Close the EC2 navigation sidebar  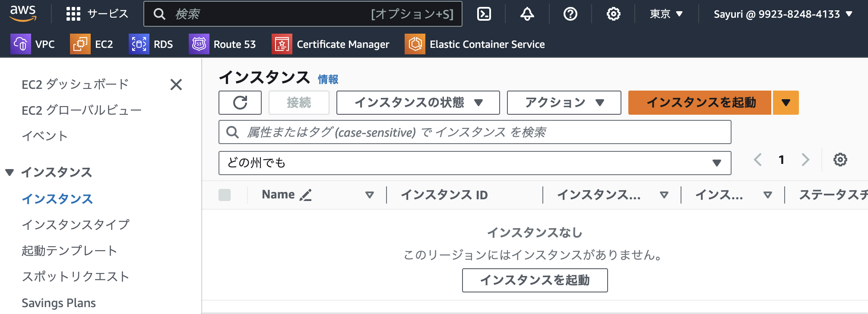pyautogui.click(x=176, y=85)
